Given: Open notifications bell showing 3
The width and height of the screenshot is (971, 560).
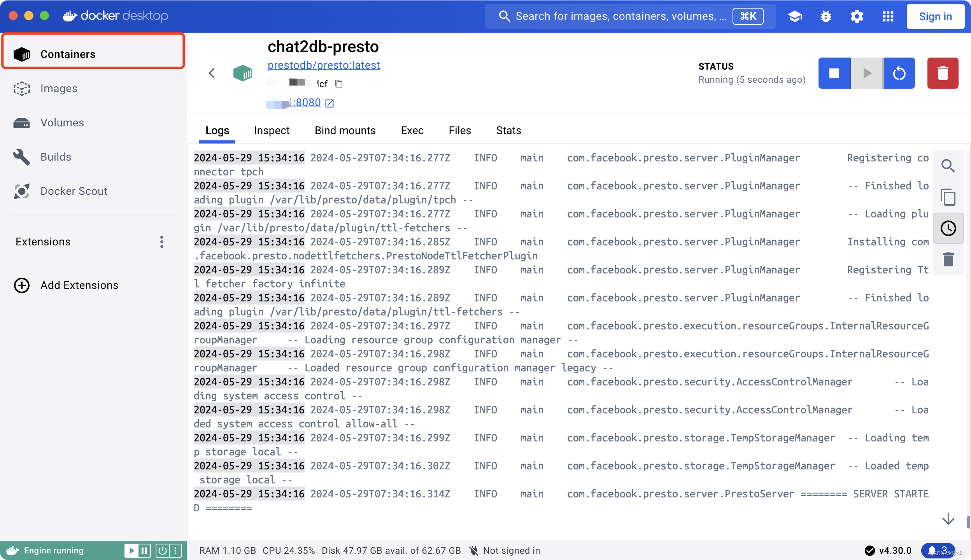Looking at the screenshot, I should point(938,551).
